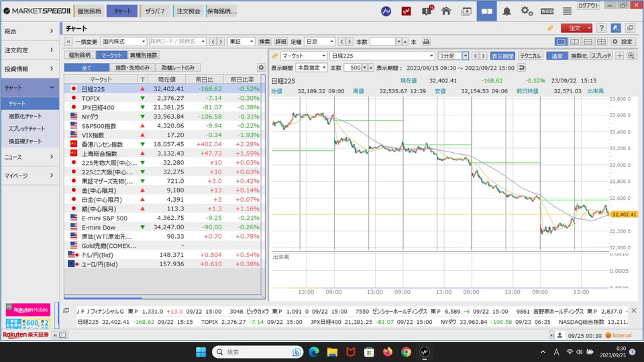Click next arrow beside the 3分足 dropdown
Screen dimensions: 644x362
pyautogui.click(x=483, y=56)
